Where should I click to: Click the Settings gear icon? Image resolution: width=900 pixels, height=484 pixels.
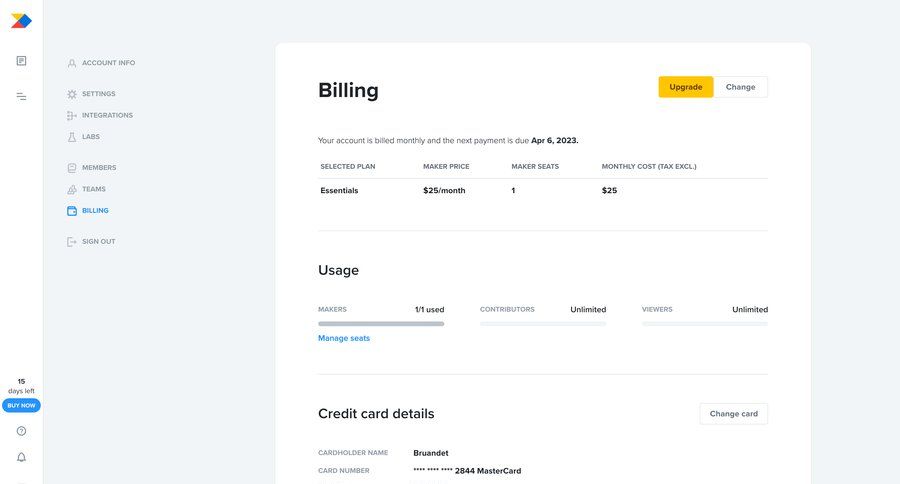coord(72,94)
